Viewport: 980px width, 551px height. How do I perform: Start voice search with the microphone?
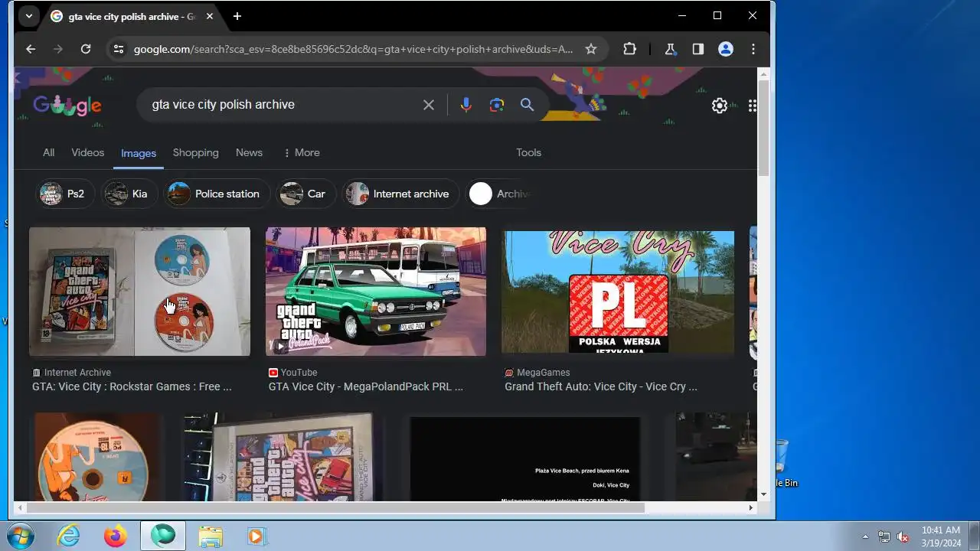[x=465, y=105]
